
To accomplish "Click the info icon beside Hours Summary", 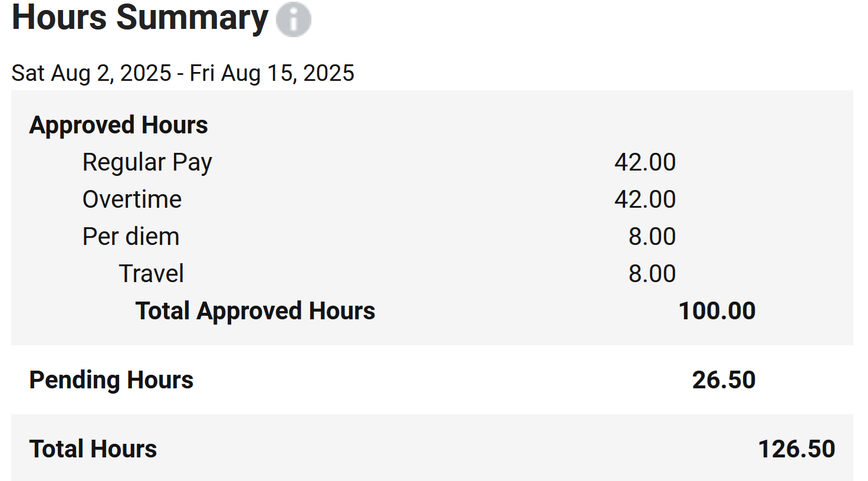I will click(293, 19).
